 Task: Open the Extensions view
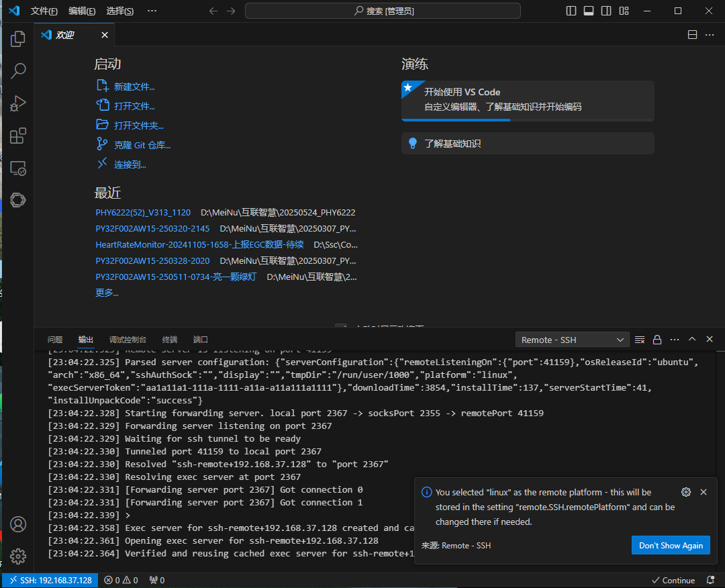(17, 136)
